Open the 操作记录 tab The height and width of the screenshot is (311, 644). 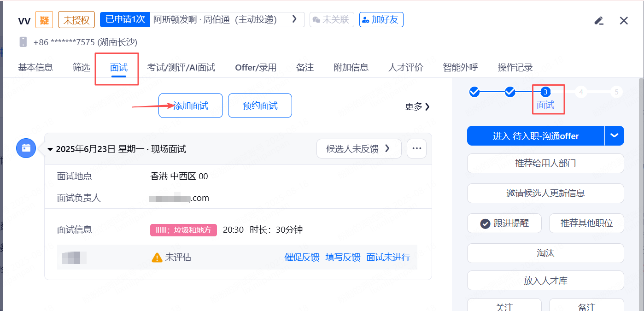(x=515, y=67)
